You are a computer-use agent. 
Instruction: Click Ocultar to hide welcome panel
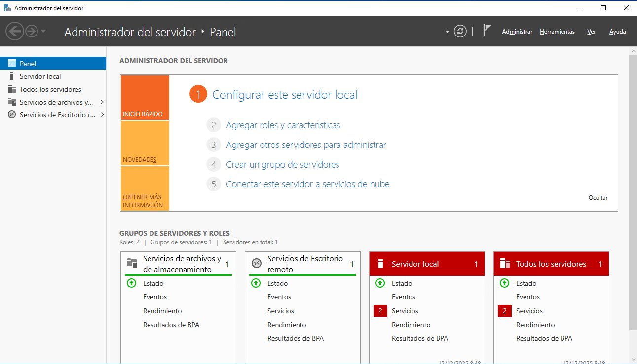pyautogui.click(x=598, y=198)
